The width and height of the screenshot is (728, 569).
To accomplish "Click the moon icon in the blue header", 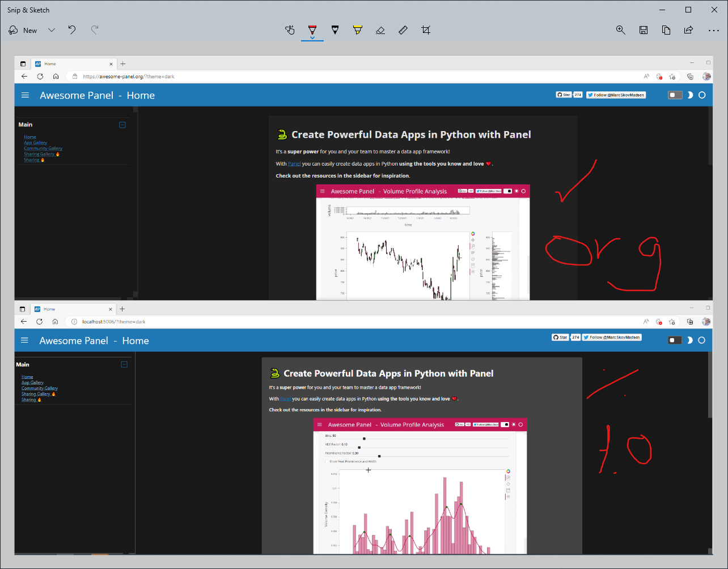I will [x=690, y=95].
